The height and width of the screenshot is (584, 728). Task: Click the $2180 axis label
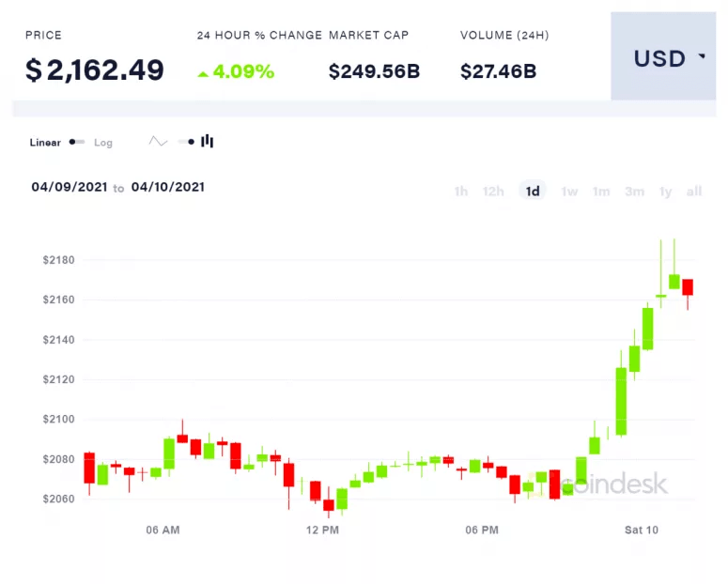coord(58,260)
